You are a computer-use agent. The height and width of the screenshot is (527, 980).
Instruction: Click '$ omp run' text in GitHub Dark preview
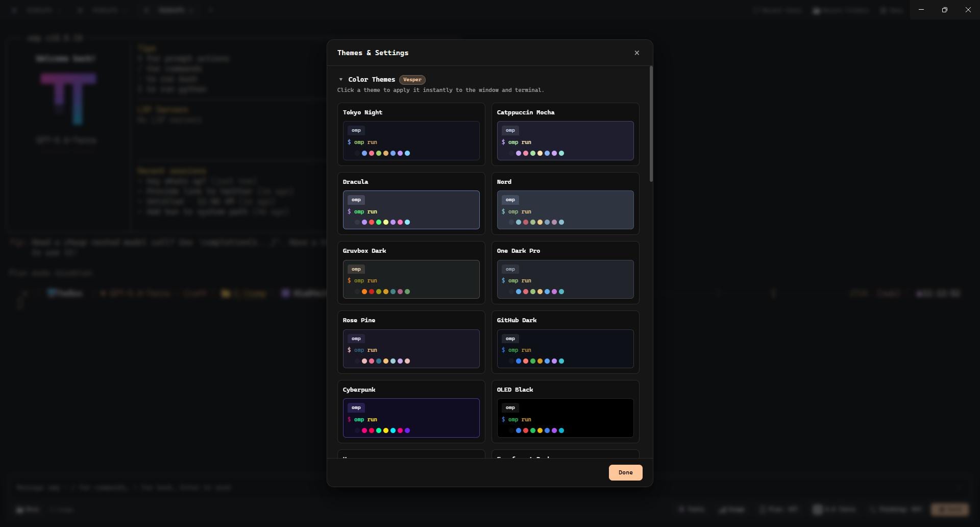[x=517, y=350]
